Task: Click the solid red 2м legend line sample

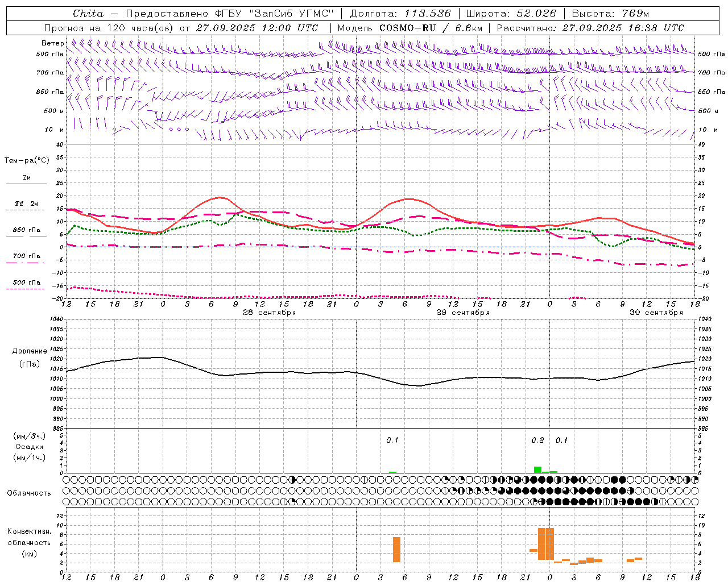Action: point(26,184)
